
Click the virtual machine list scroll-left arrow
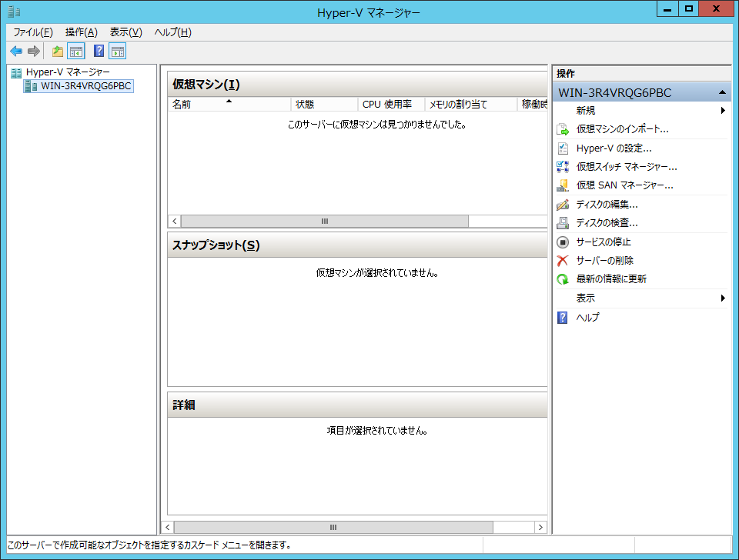tap(175, 222)
